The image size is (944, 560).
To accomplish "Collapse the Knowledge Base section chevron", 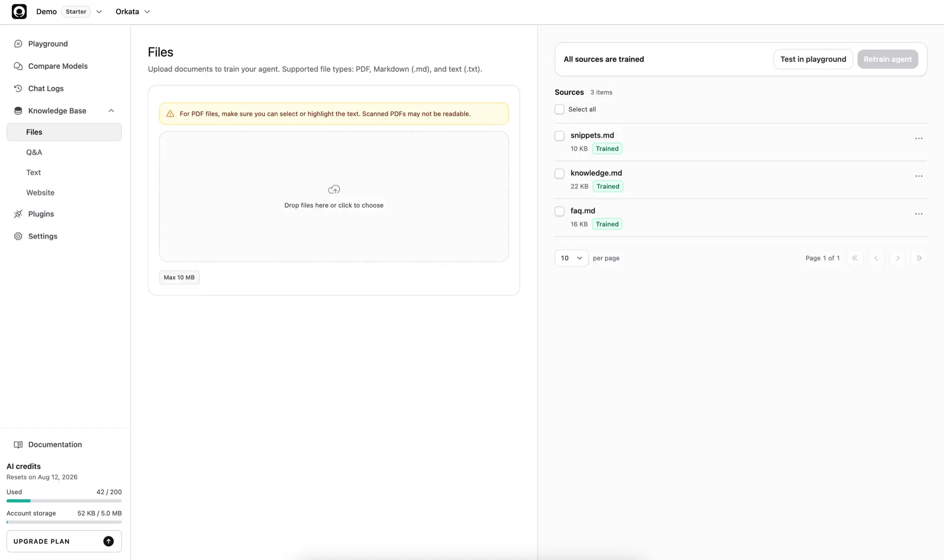I will [111, 111].
